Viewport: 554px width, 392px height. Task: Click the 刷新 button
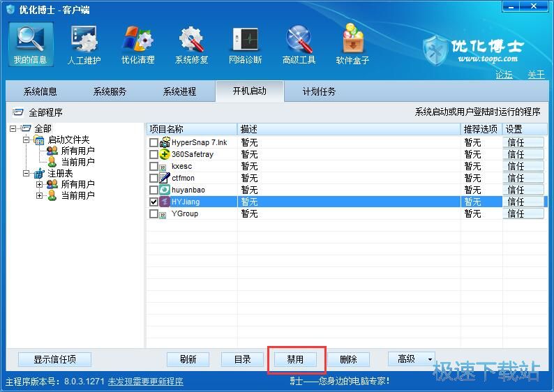tap(188, 359)
